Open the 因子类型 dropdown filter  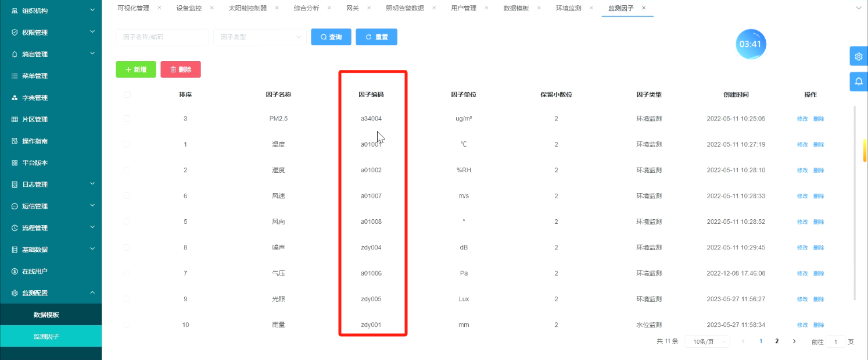pos(260,37)
